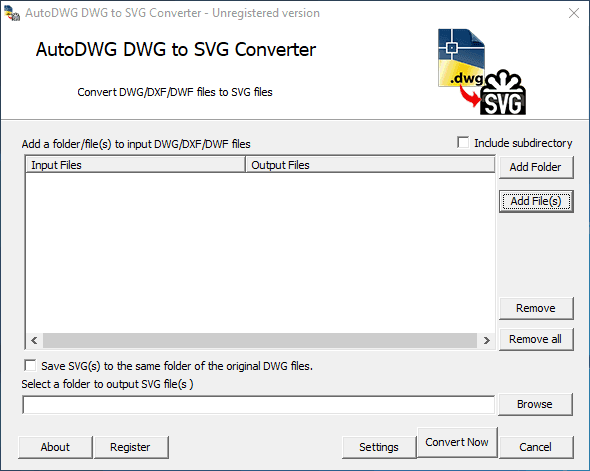Click the horizontal scrollbar track of the file list
This screenshot has width=590, height=471.
click(x=260, y=340)
